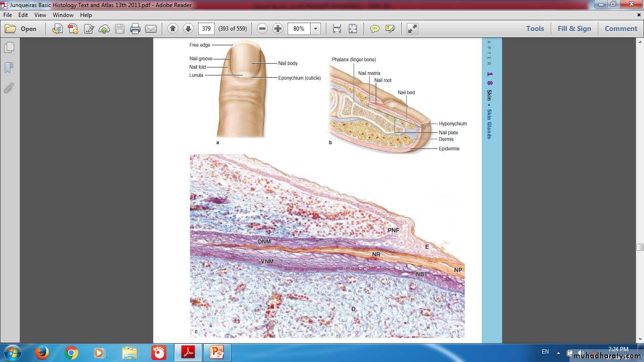Image resolution: width=644 pixels, height=362 pixels.
Task: Click the Print file icon
Action: pyautogui.click(x=135, y=29)
